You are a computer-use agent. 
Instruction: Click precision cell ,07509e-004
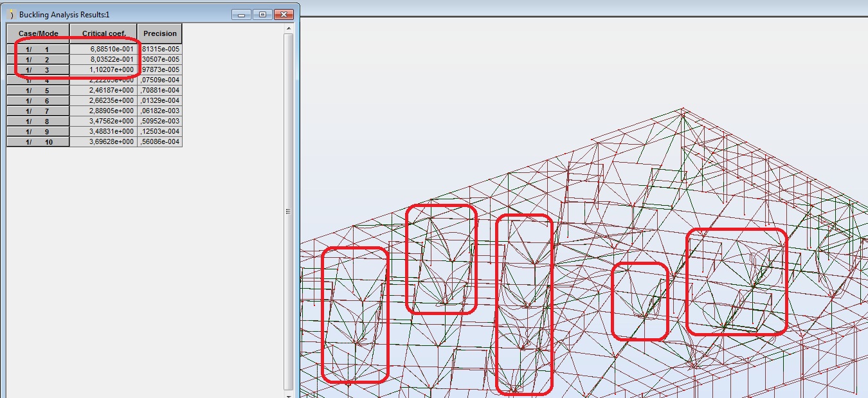[x=160, y=80]
